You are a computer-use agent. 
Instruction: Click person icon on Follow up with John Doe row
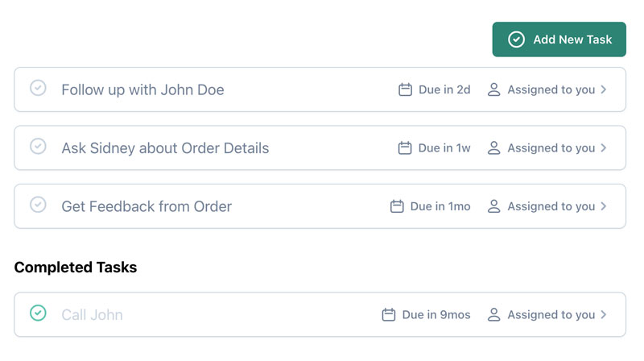(493, 89)
